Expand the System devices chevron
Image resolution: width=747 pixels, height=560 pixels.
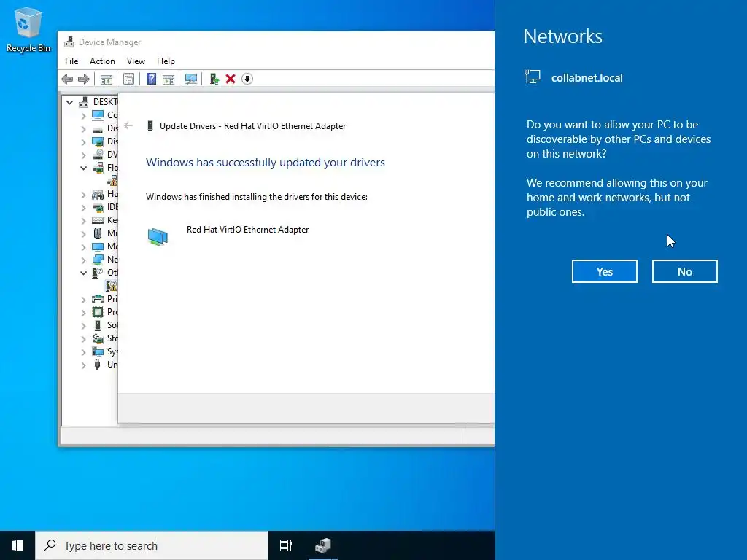click(x=83, y=352)
